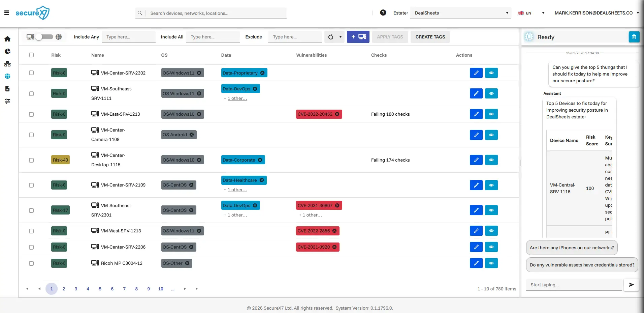644x313 pixels.
Task: Send the chat message arrow
Action: (x=631, y=285)
